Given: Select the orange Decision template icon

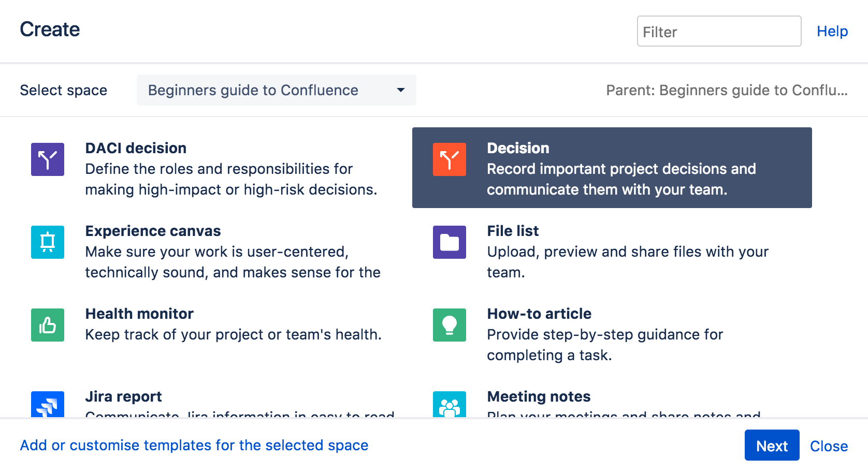Looking at the screenshot, I should [x=449, y=159].
